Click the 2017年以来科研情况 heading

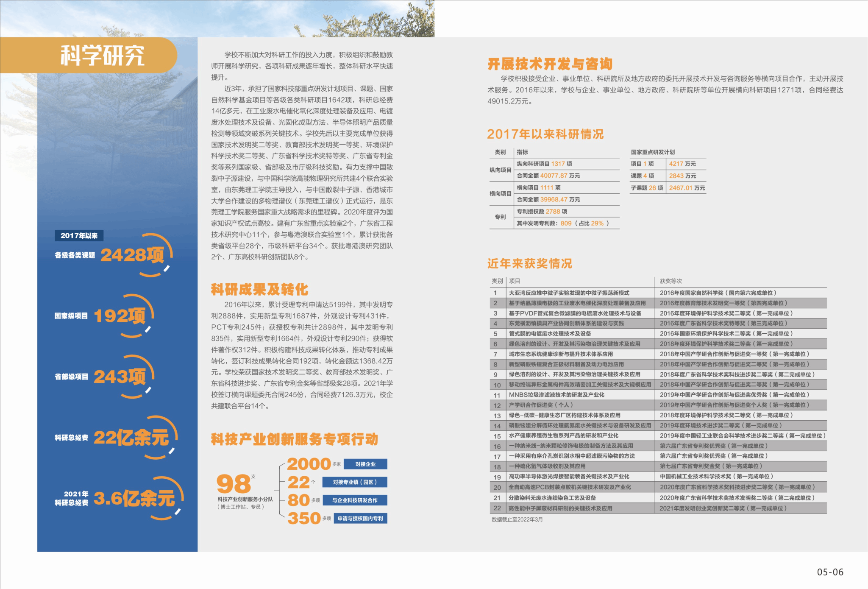pos(545,134)
